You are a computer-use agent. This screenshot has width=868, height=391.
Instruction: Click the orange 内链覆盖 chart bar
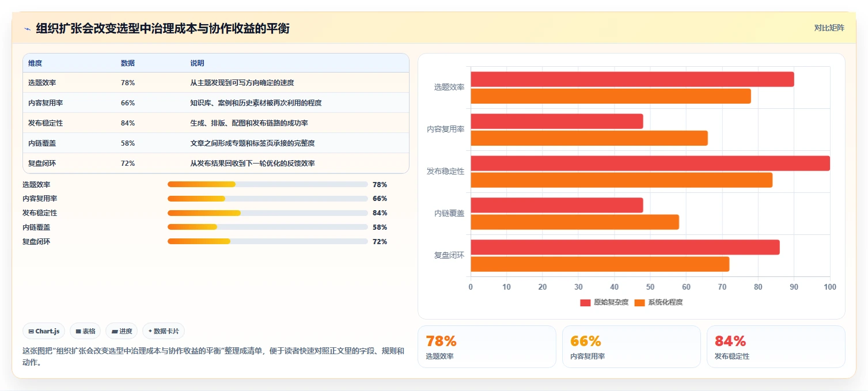pyautogui.click(x=575, y=222)
